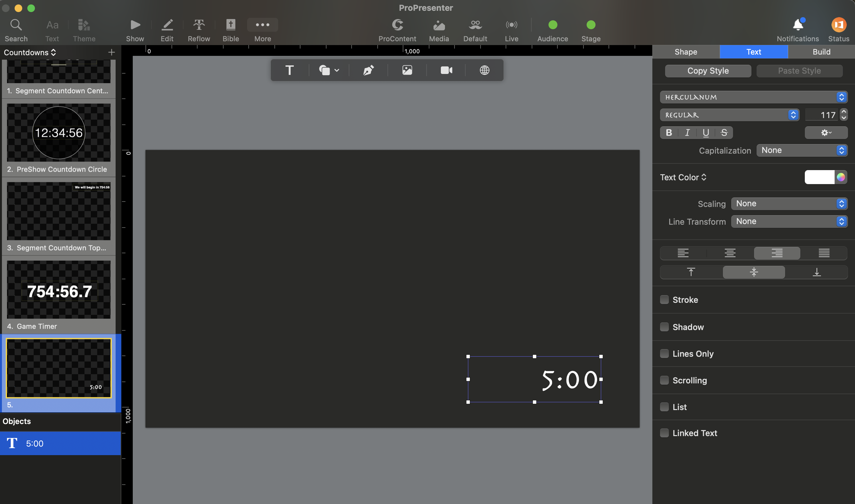Click the Copy Style button
This screenshot has height=504, width=855.
point(708,71)
